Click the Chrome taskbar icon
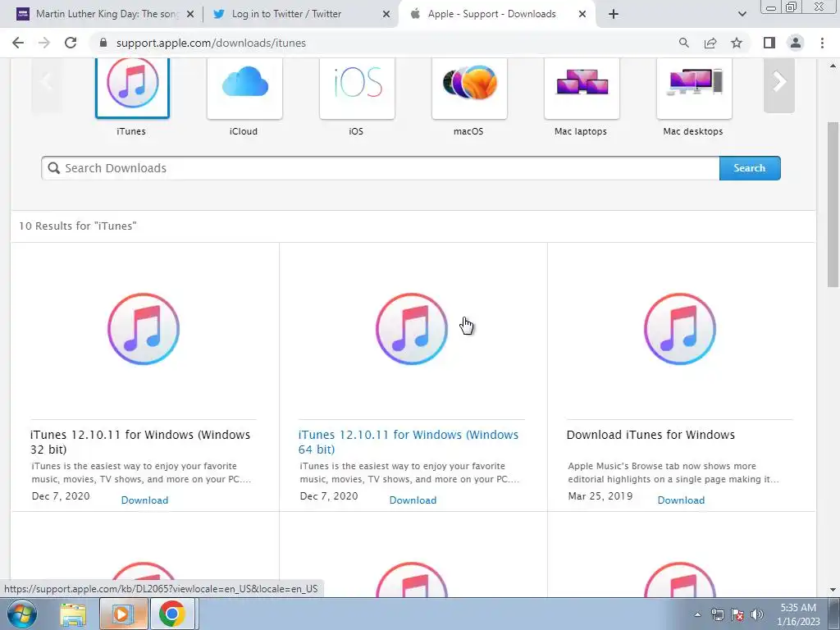This screenshot has height=630, width=840. 172,614
